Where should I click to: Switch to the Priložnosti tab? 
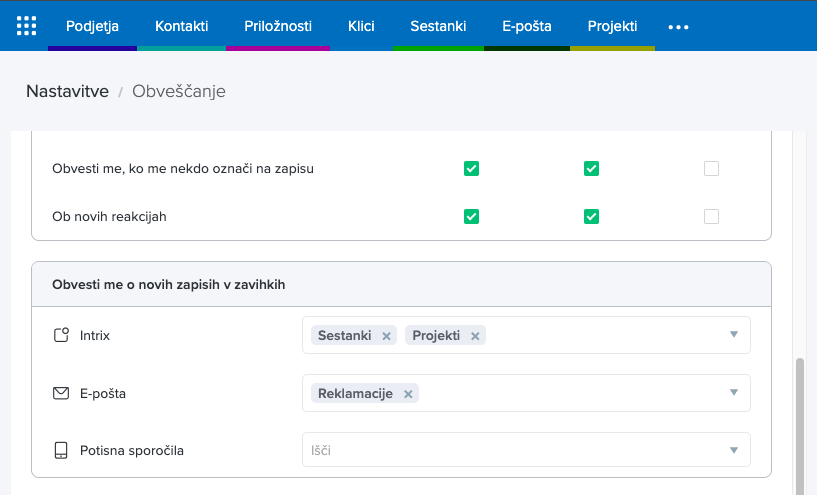(x=278, y=26)
